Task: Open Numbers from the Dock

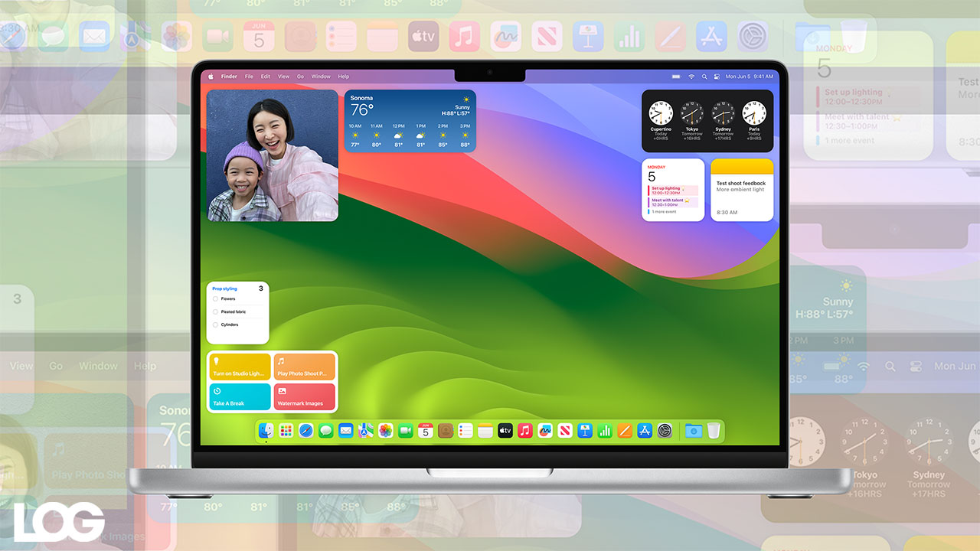Action: pyautogui.click(x=604, y=431)
